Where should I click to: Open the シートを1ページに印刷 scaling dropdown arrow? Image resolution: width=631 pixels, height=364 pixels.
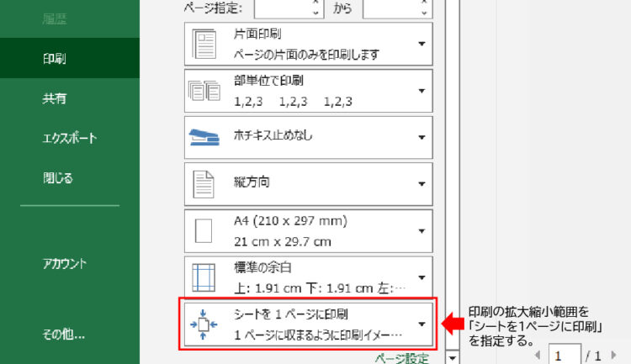[422, 324]
